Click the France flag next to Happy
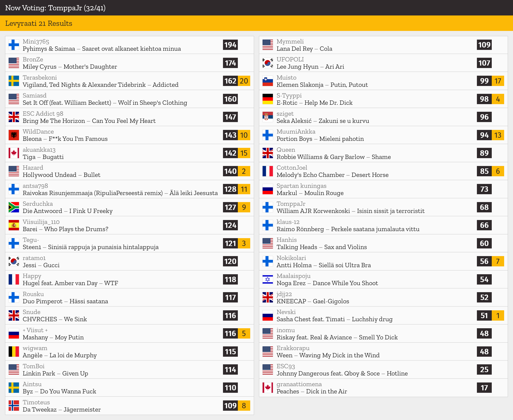The width and height of the screenshot is (513, 420). [14, 279]
